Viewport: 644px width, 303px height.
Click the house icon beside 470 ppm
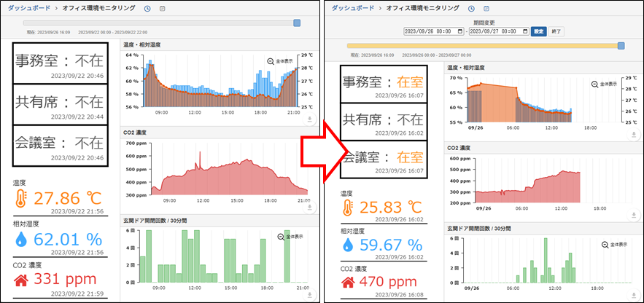tap(349, 283)
